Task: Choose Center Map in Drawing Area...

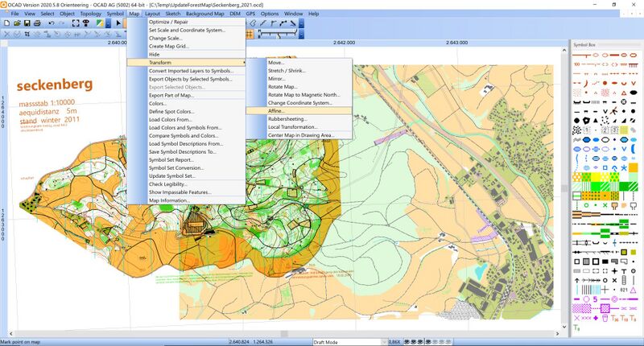Action: 299,135
